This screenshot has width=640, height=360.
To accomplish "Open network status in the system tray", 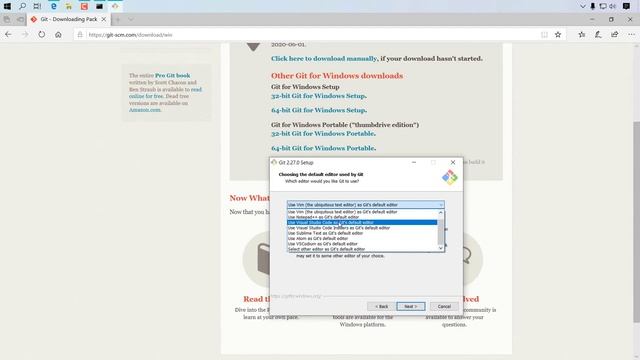I will (x=603, y=6).
